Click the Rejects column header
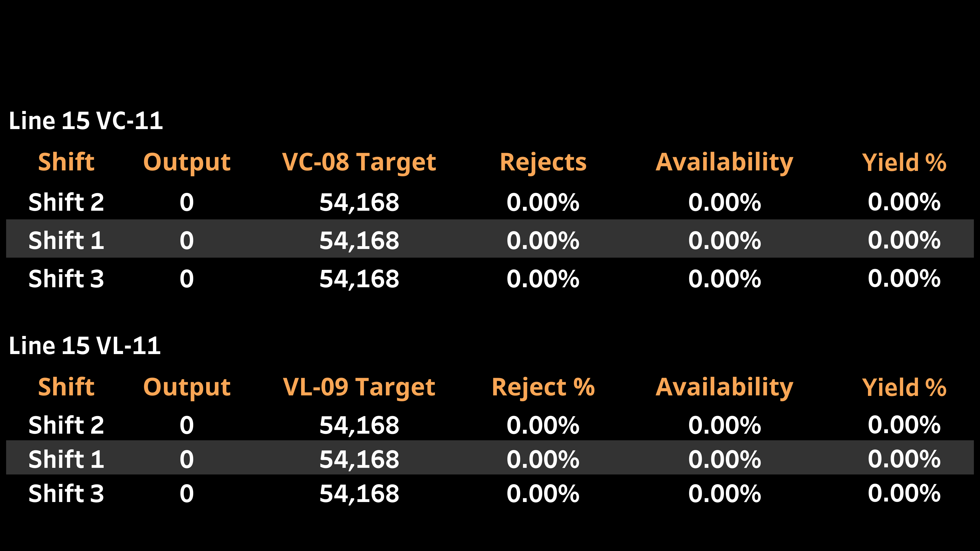Screen dimensions: 980x551 click(543, 162)
